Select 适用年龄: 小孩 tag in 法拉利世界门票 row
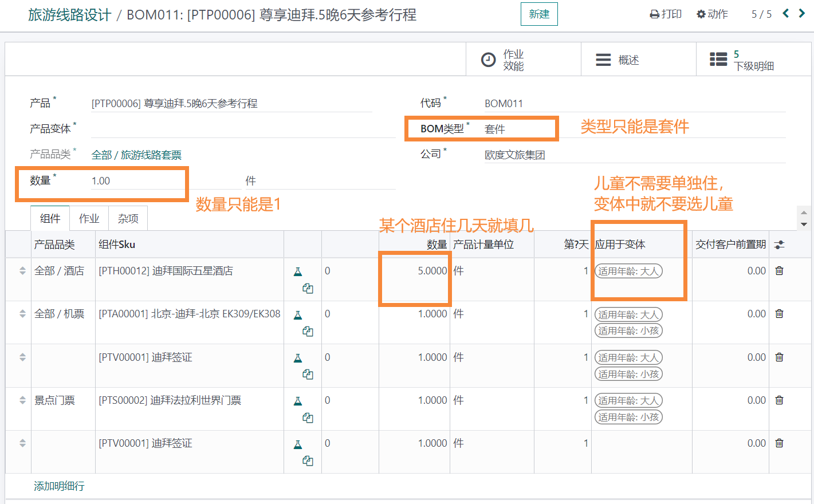The width and height of the screenshot is (814, 504). pyautogui.click(x=628, y=417)
